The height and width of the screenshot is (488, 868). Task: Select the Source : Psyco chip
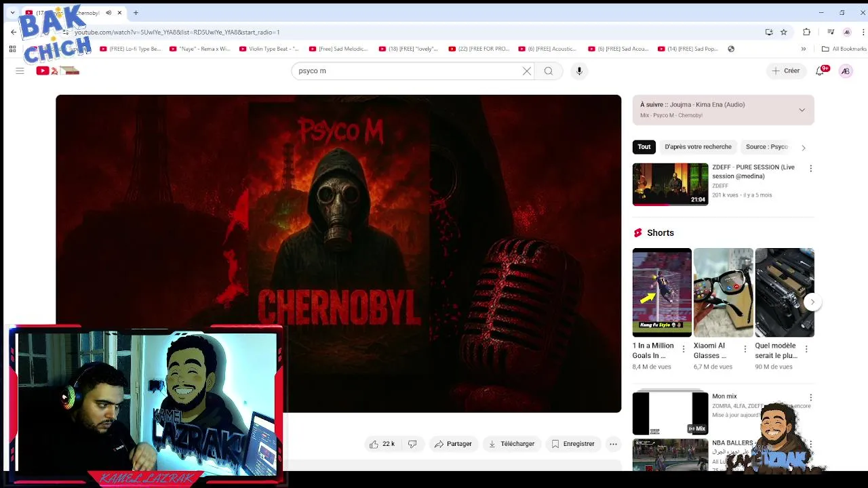766,146
